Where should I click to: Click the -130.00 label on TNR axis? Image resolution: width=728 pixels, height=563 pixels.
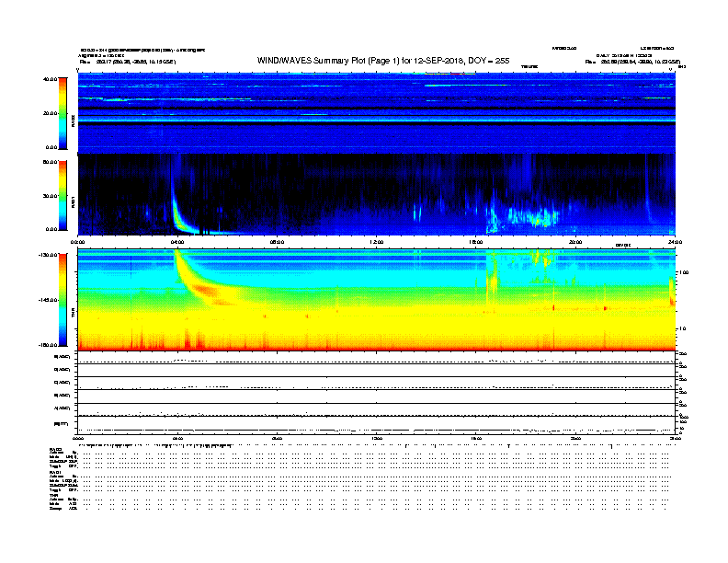pyautogui.click(x=49, y=255)
